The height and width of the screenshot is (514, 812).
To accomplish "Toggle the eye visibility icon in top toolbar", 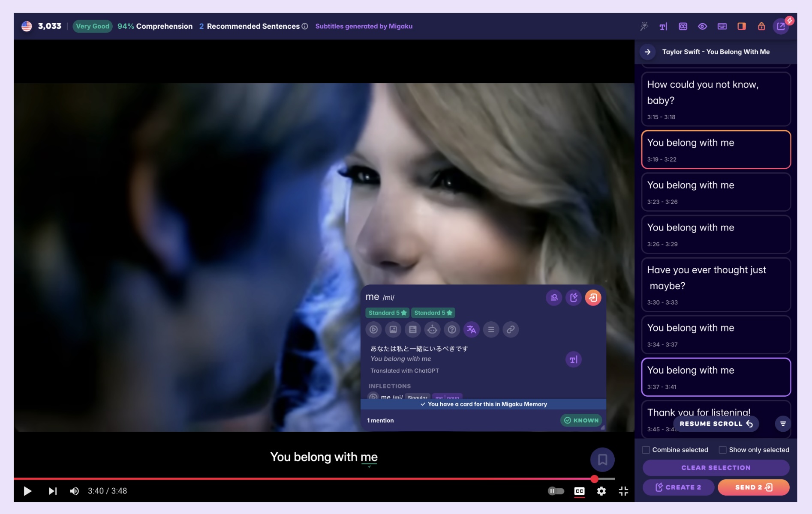I will pyautogui.click(x=702, y=27).
